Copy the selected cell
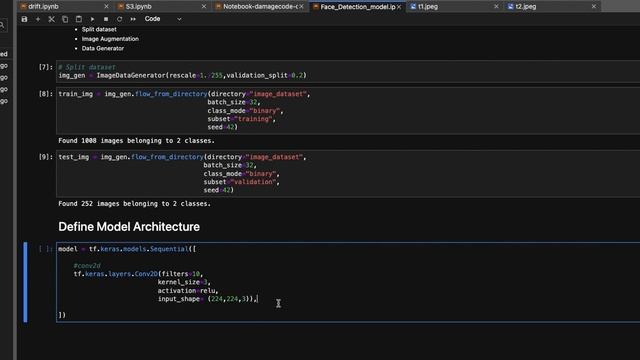The width and height of the screenshot is (640, 360). tap(65, 19)
